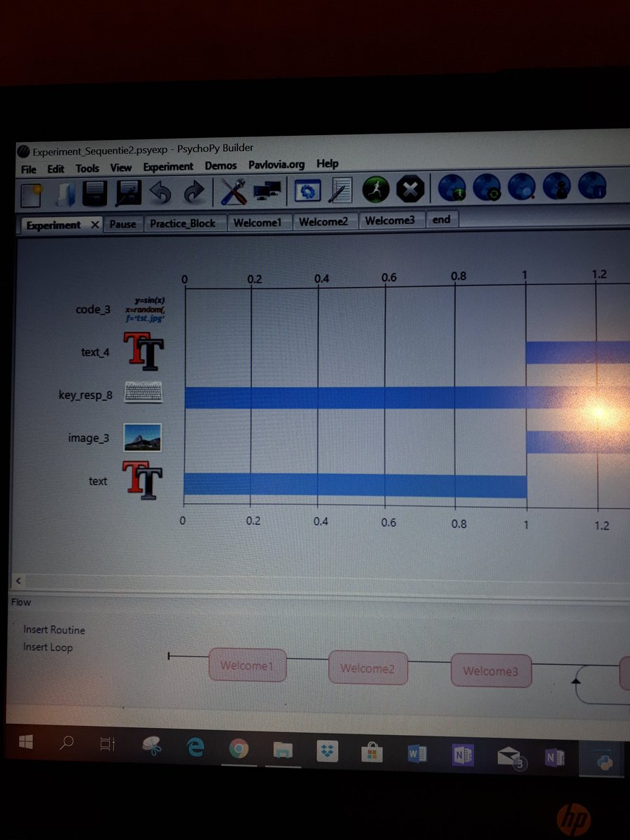The height and width of the screenshot is (840, 630).
Task: Select Welcome1 routine in the flow
Action: pyautogui.click(x=248, y=665)
